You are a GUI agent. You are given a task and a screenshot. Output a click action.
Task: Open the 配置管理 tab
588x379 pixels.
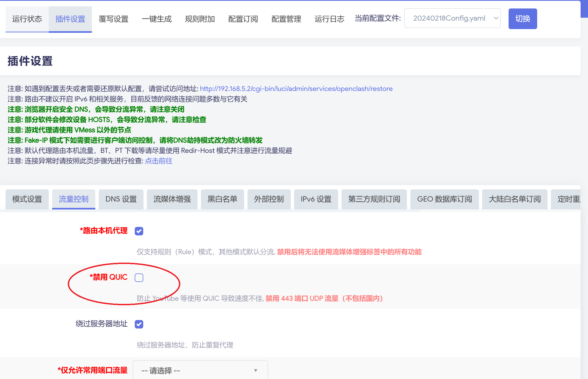coord(286,19)
